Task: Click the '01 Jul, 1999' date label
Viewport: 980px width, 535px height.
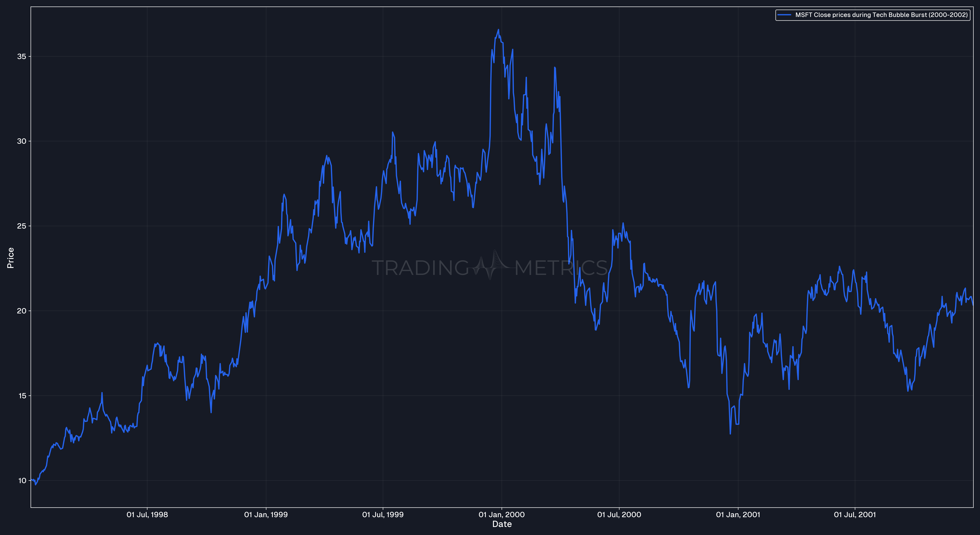Action: (x=383, y=515)
